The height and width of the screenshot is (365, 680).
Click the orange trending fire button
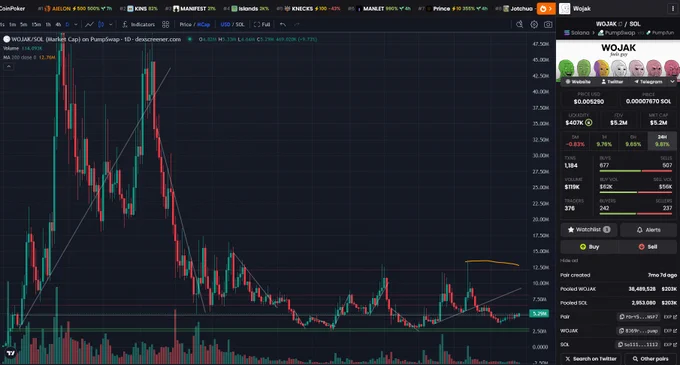click(x=546, y=8)
